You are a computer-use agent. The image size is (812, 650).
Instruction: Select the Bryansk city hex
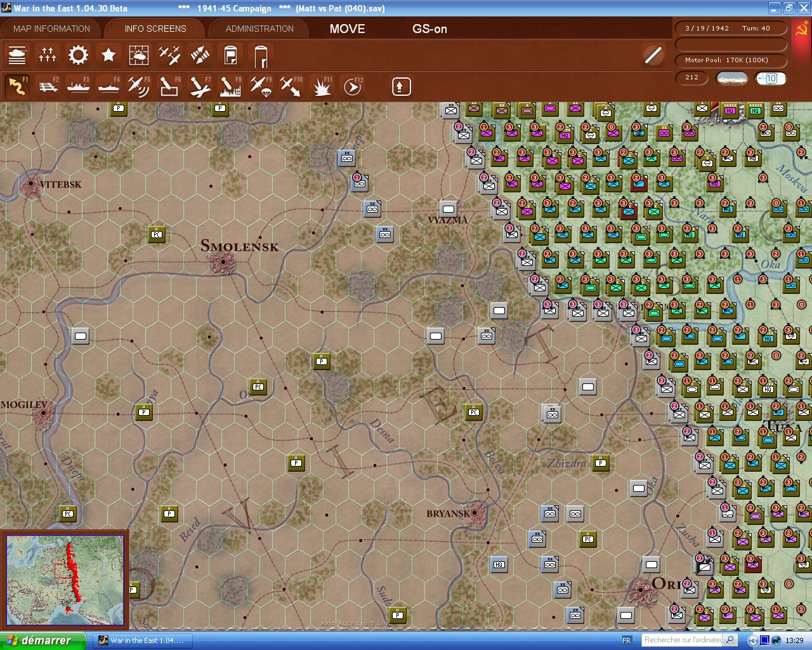[x=475, y=514]
